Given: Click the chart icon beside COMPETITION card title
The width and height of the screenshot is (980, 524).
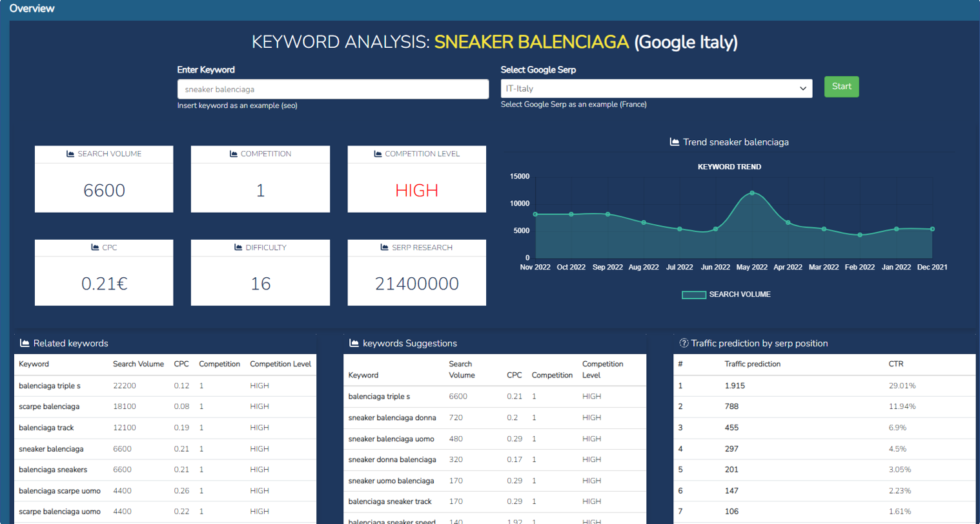Looking at the screenshot, I should click(x=234, y=154).
